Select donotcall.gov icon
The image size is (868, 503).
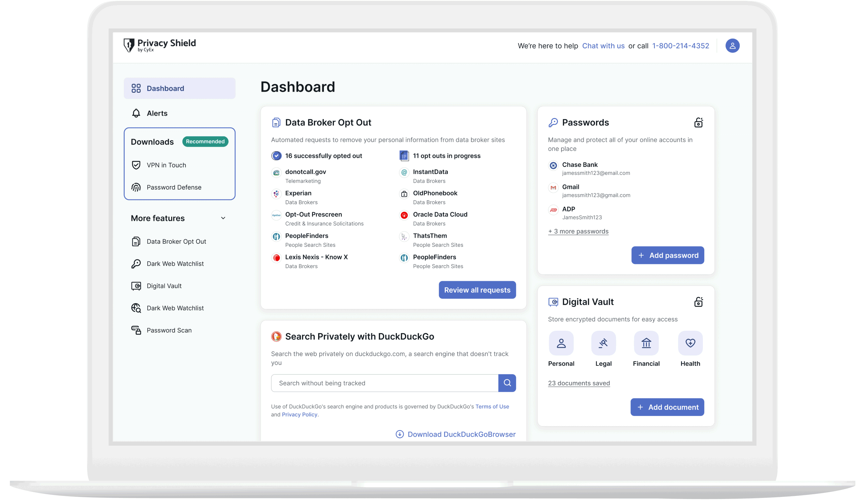point(276,172)
